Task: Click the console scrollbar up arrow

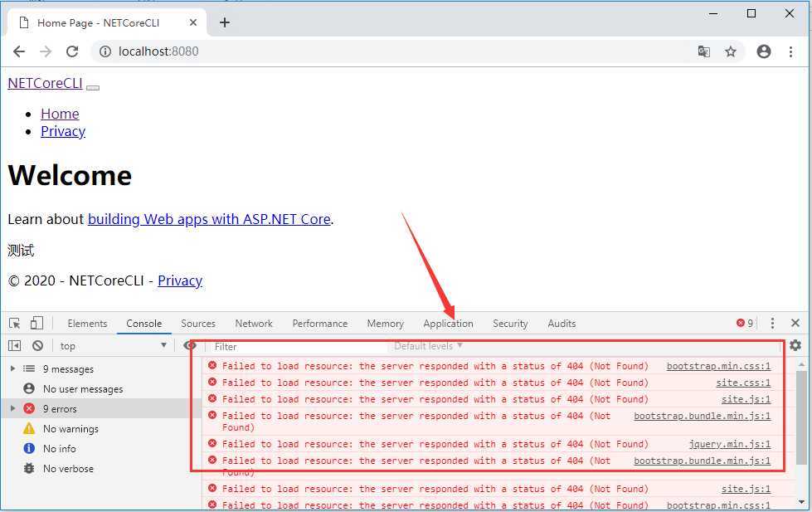Action: 802,363
